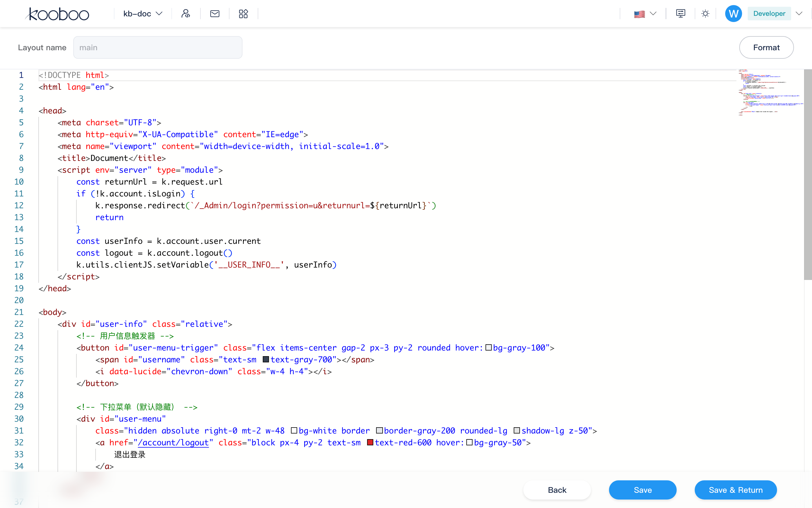Click the Kooboo logo
The width and height of the screenshot is (812, 508).
point(58,14)
